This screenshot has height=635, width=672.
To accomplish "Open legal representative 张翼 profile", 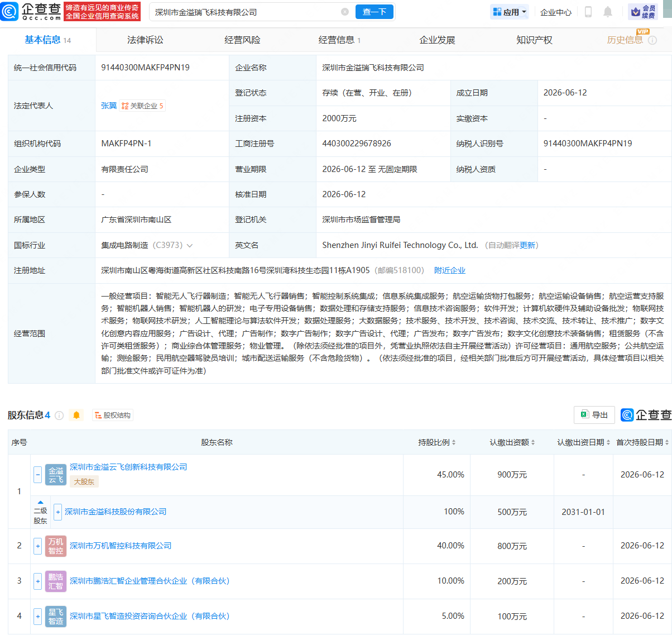I will [x=109, y=106].
